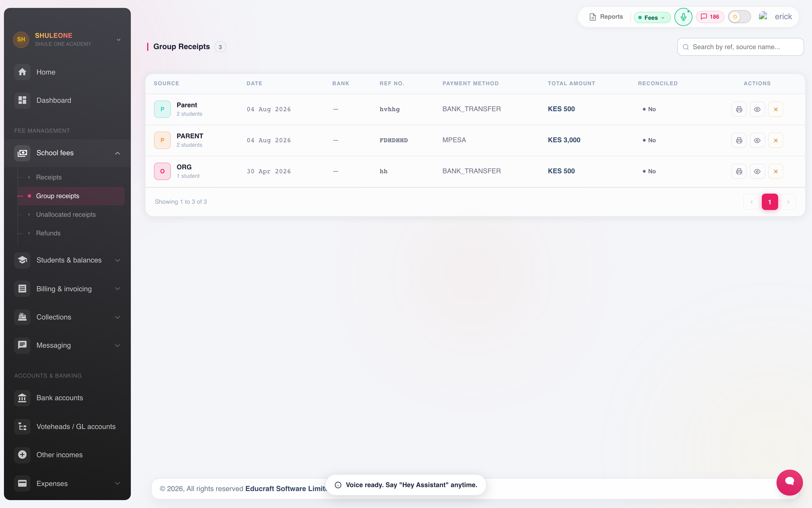Screen dimensions: 812x508
Task: Click the KES 3,000 total amount
Action: point(564,140)
